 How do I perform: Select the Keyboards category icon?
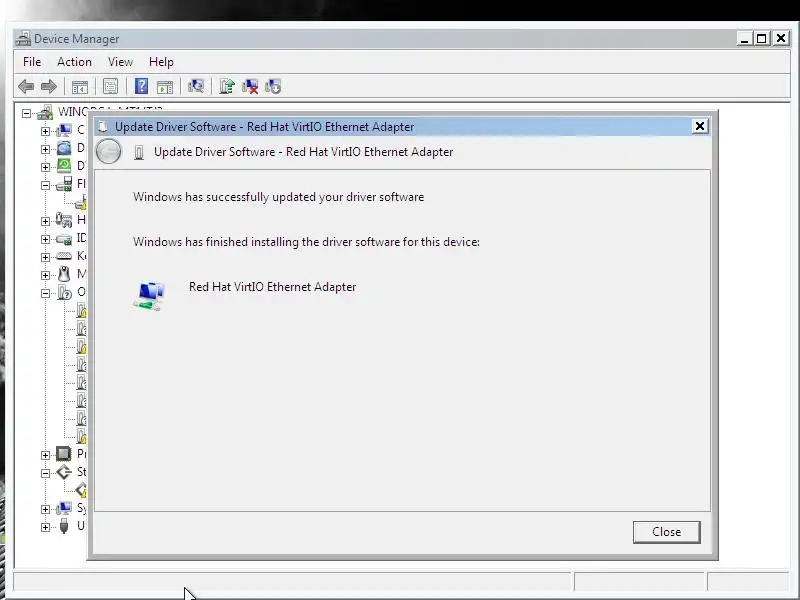coord(64,256)
